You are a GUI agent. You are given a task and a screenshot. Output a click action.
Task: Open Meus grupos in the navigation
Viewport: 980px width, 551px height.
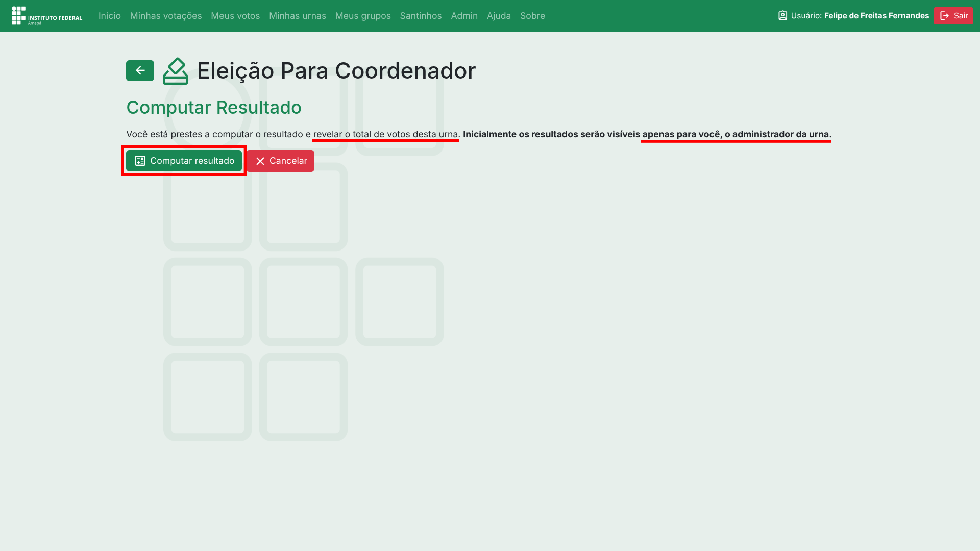click(x=363, y=16)
